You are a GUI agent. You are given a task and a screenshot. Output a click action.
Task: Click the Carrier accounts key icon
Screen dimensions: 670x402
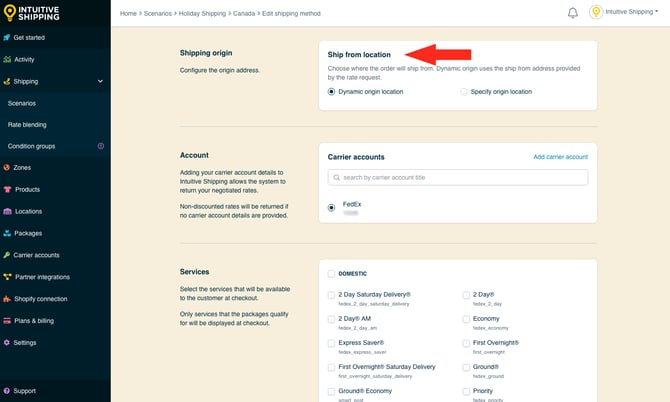(8, 255)
